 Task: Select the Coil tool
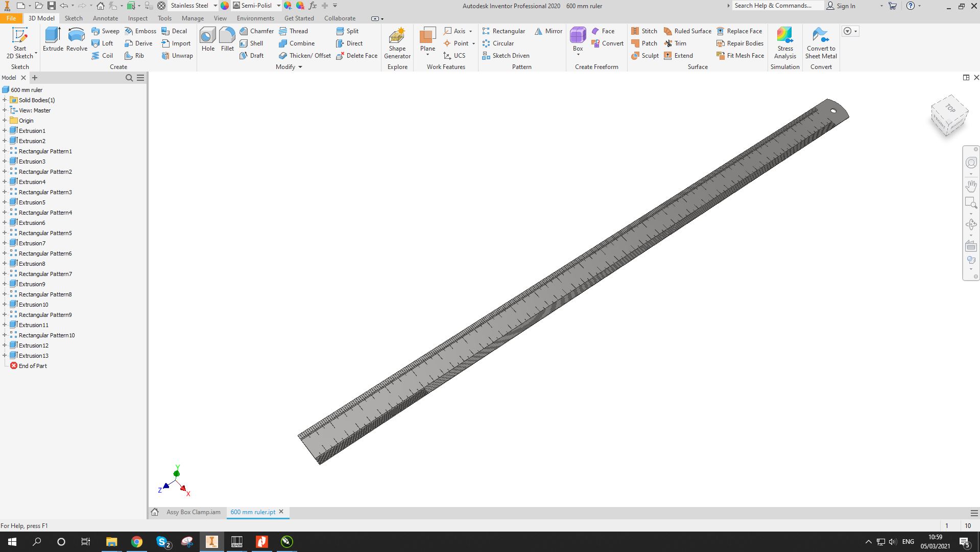(102, 56)
